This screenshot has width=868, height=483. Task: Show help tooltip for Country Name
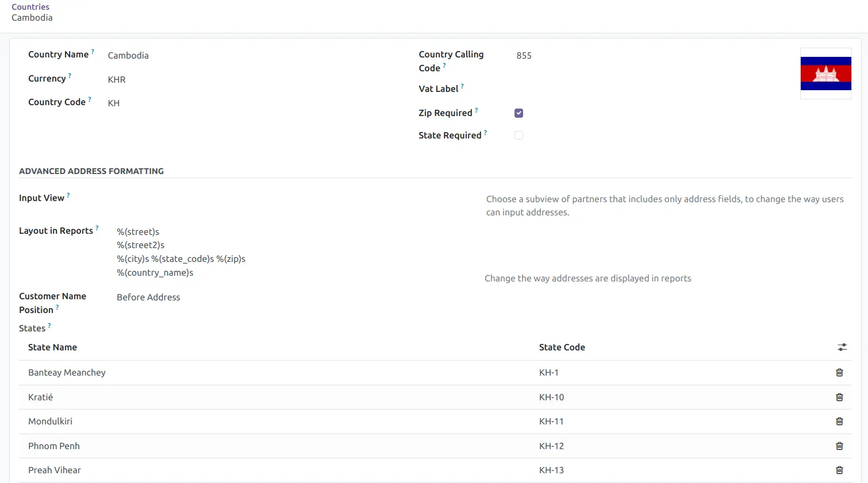(x=93, y=52)
